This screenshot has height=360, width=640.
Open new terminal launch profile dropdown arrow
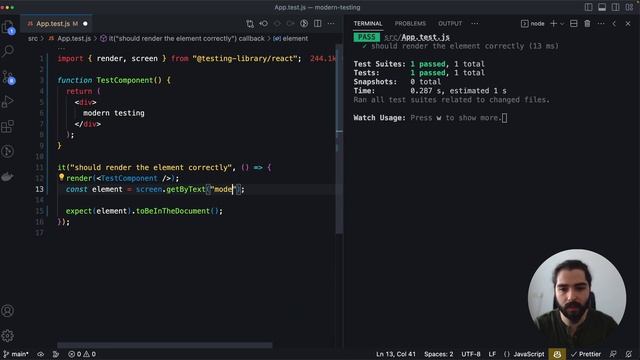click(x=562, y=24)
